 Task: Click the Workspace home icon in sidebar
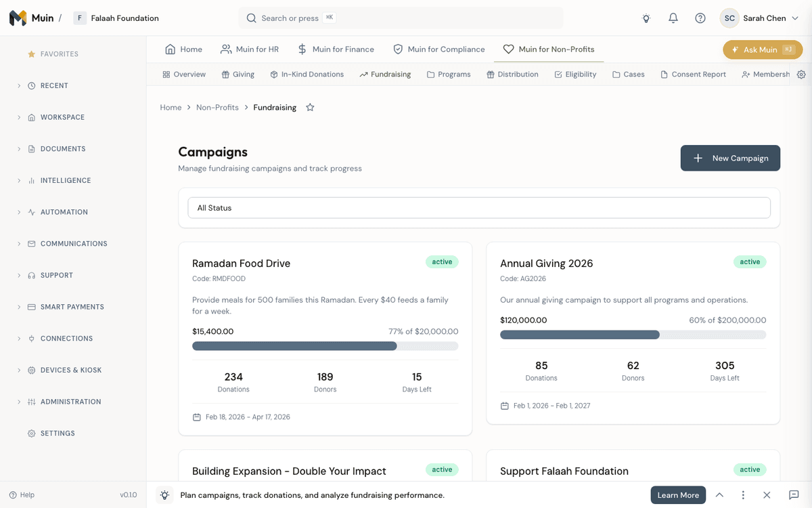[31, 117]
